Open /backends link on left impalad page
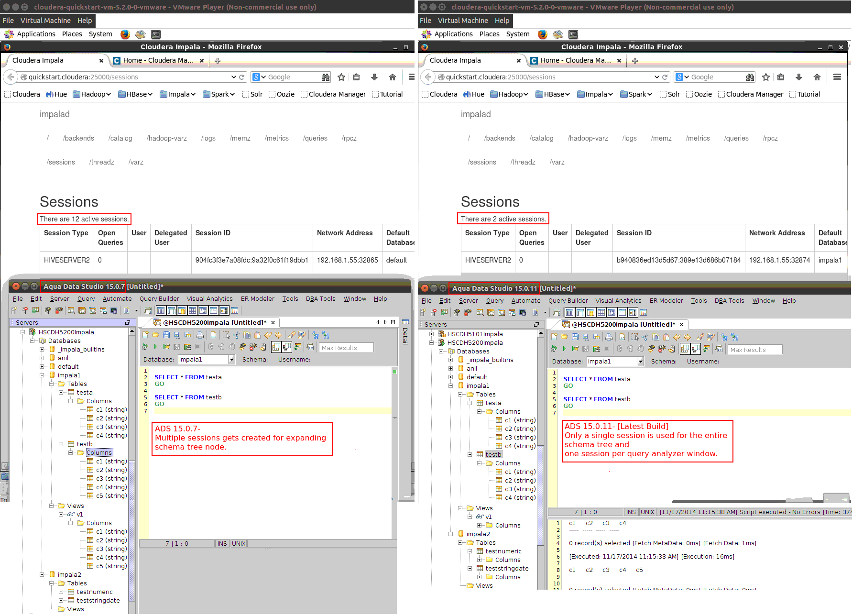Viewport: 852px width, 616px height. point(78,139)
